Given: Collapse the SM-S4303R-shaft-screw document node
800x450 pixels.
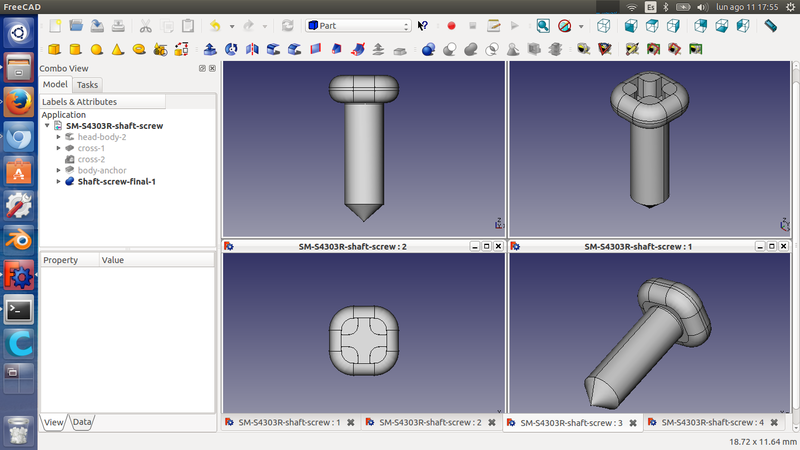Looking at the screenshot, I should (x=47, y=126).
